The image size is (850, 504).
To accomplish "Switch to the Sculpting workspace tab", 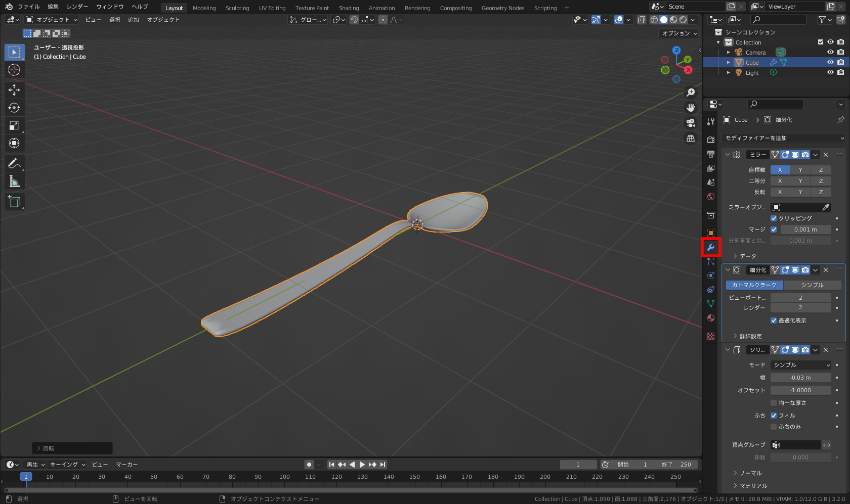I will pos(237,8).
